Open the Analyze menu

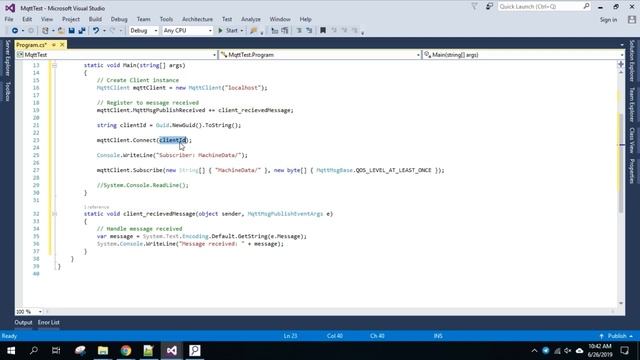[251, 19]
